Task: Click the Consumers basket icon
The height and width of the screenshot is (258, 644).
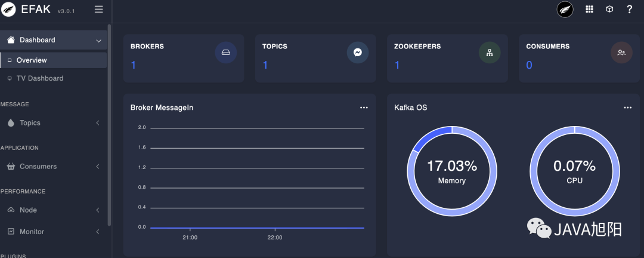Action: point(11,166)
